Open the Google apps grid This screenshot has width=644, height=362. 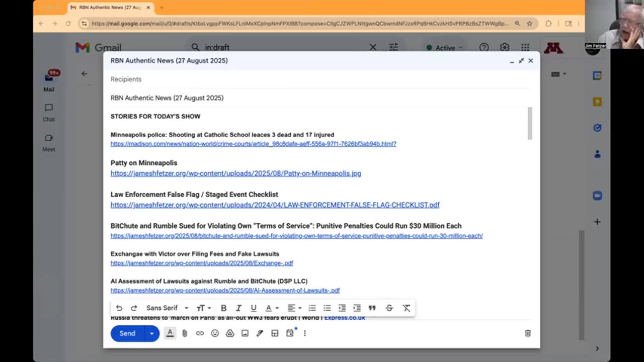click(525, 47)
